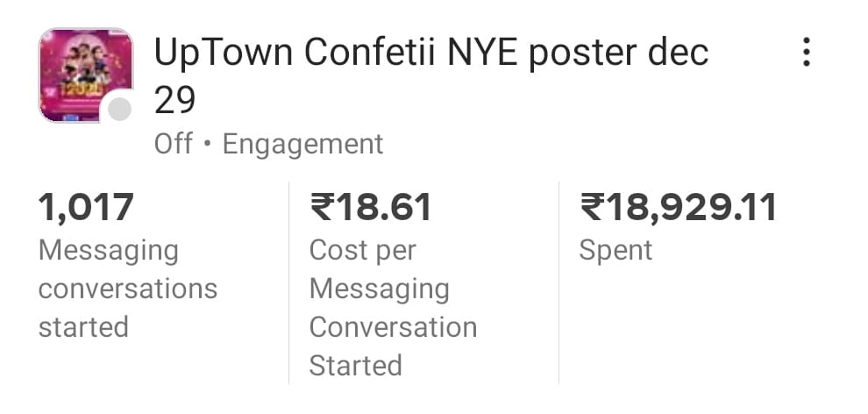
Task: Tap the dot separator between Off and Engagement
Action: coord(208,145)
